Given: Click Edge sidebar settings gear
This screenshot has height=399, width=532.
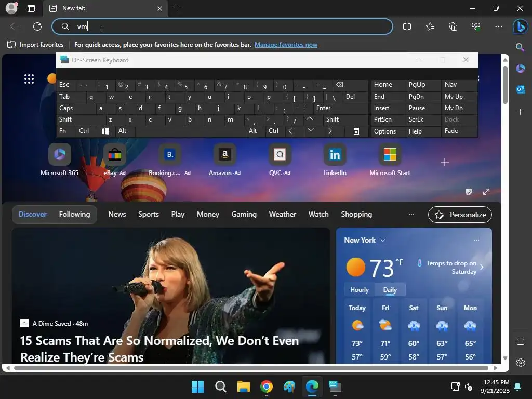Looking at the screenshot, I should pos(520,363).
